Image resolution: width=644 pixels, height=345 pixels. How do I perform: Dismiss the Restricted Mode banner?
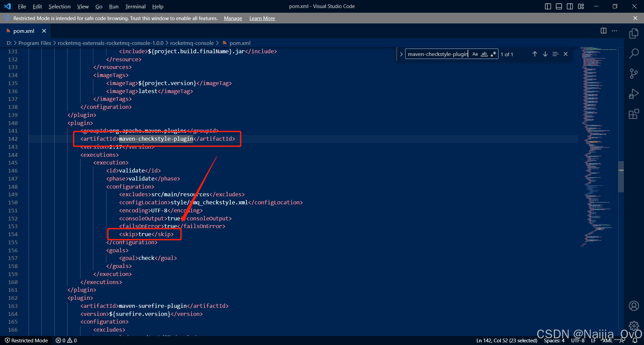tap(635, 18)
